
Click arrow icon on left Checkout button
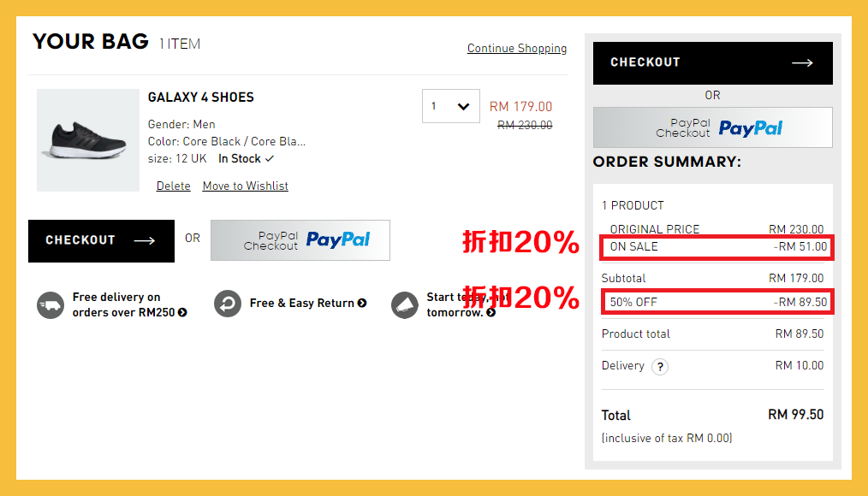(144, 240)
